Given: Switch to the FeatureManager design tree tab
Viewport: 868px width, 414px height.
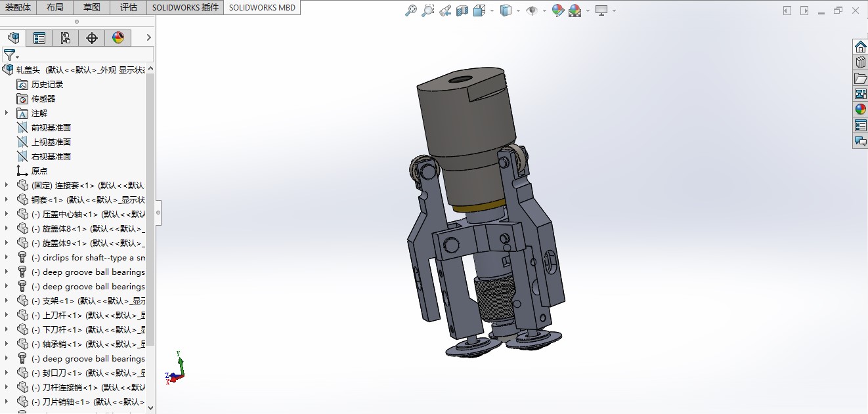Looking at the screenshot, I should point(13,38).
